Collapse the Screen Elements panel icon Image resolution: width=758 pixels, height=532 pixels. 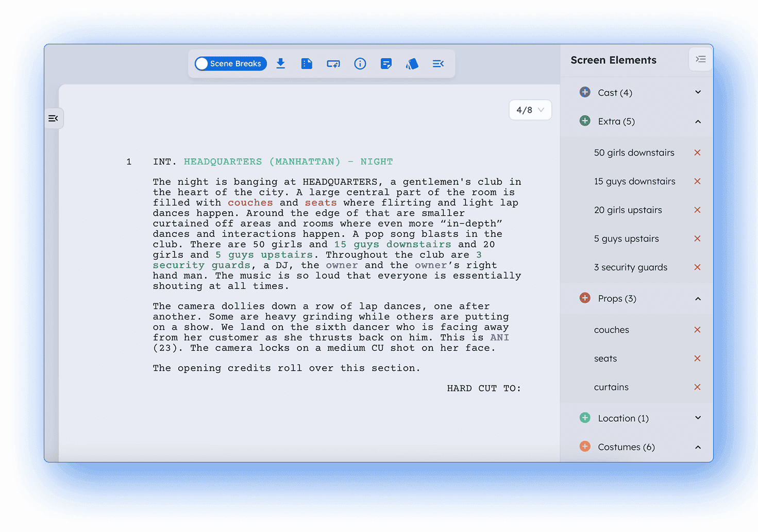pos(700,59)
